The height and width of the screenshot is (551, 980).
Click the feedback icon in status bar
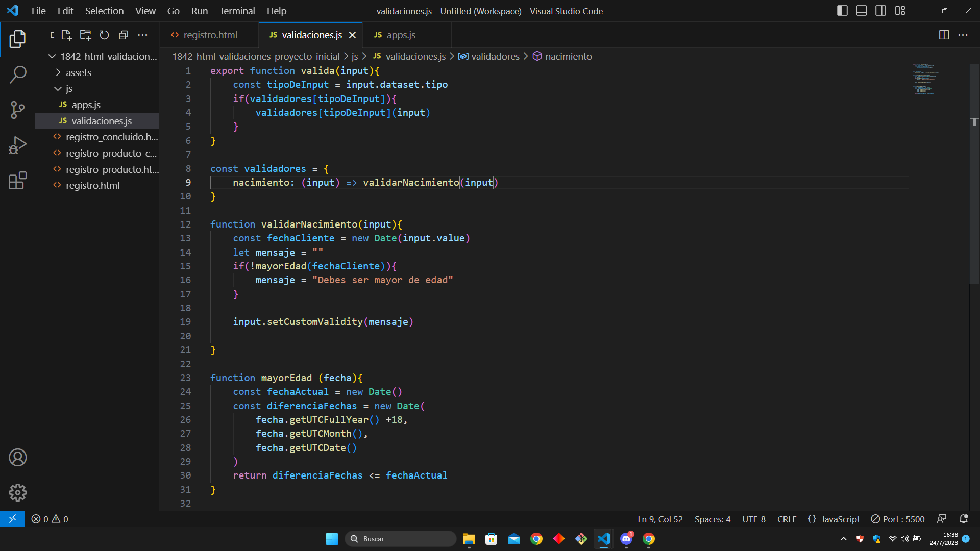(942, 519)
